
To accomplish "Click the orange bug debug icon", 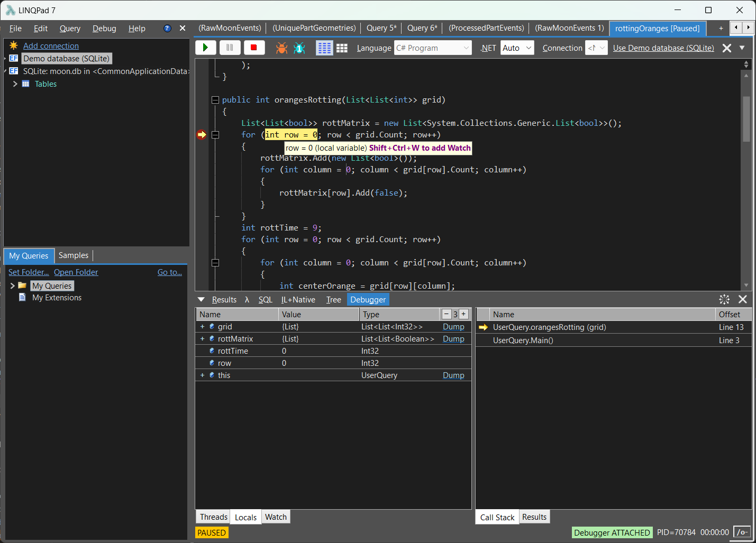I will pyautogui.click(x=281, y=48).
